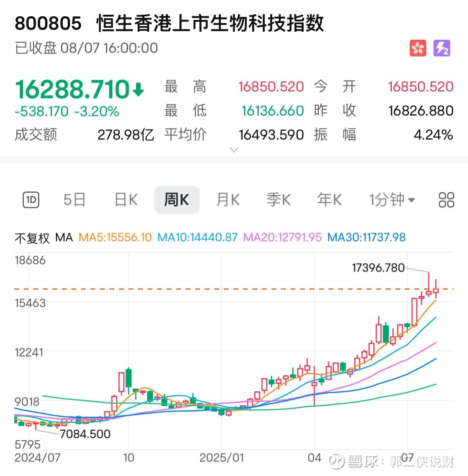The image size is (468, 476).
Task: Tap the 18686 price axis label
Action: 30,261
